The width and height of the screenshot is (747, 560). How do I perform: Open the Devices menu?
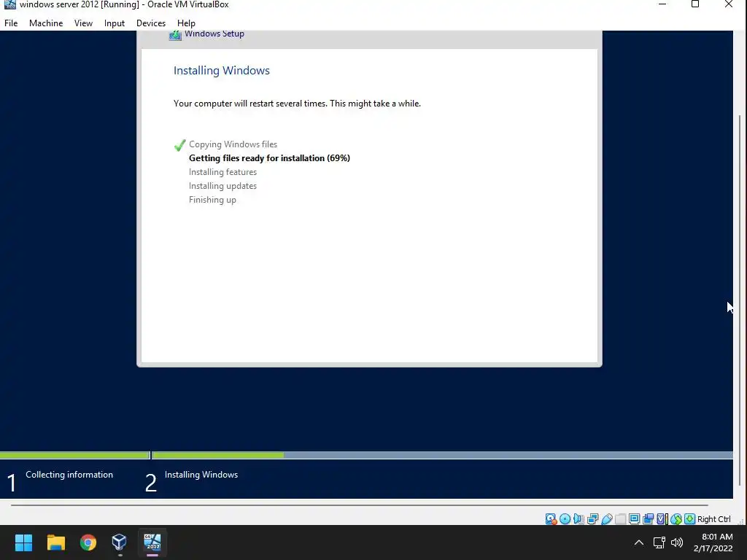(x=151, y=23)
